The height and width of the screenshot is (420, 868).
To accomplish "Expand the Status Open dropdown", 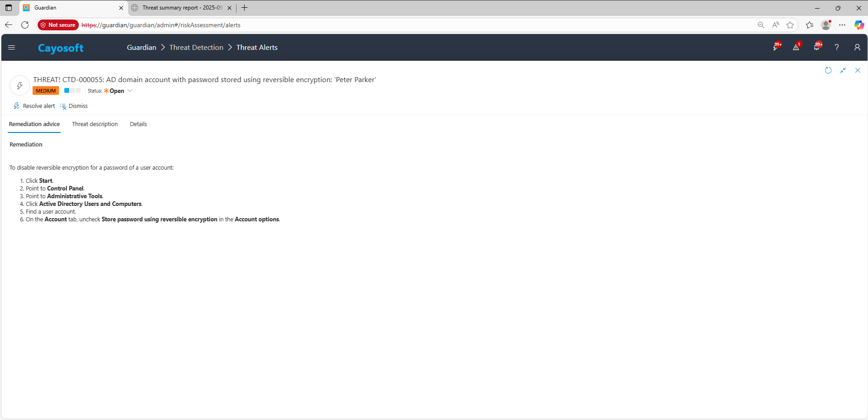I will point(130,91).
